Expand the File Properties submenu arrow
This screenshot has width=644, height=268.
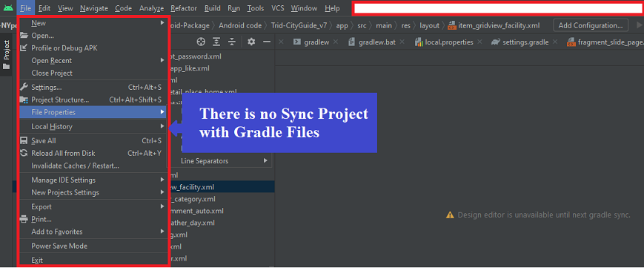tap(162, 112)
